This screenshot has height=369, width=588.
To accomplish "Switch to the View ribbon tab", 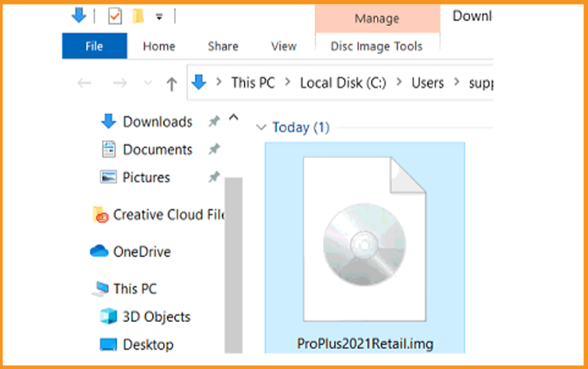I will [x=284, y=46].
